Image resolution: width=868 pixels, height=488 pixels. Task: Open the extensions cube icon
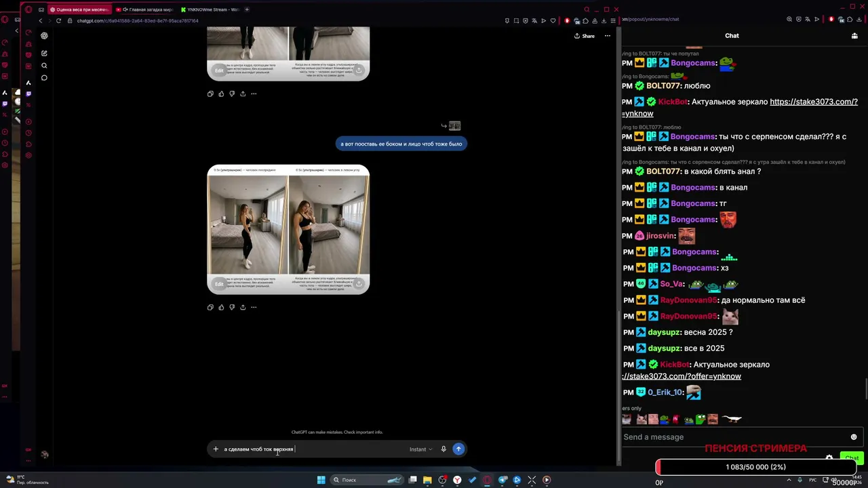pyautogui.click(x=585, y=20)
